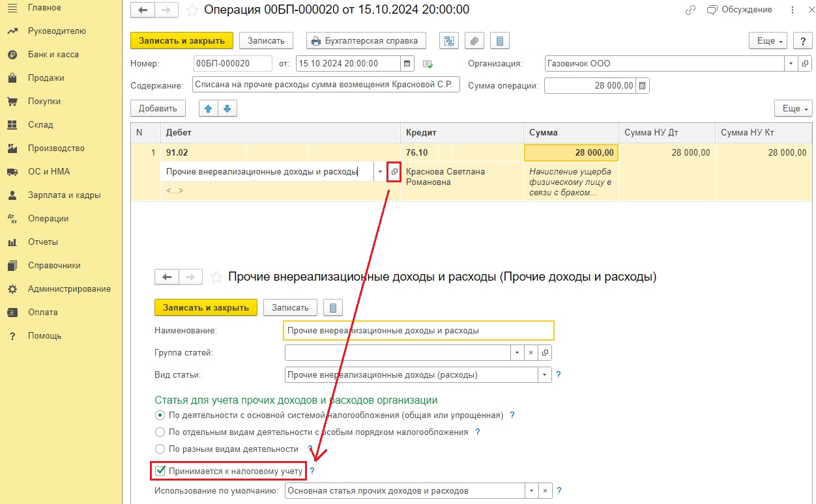Click Записать in the article form

click(290, 307)
